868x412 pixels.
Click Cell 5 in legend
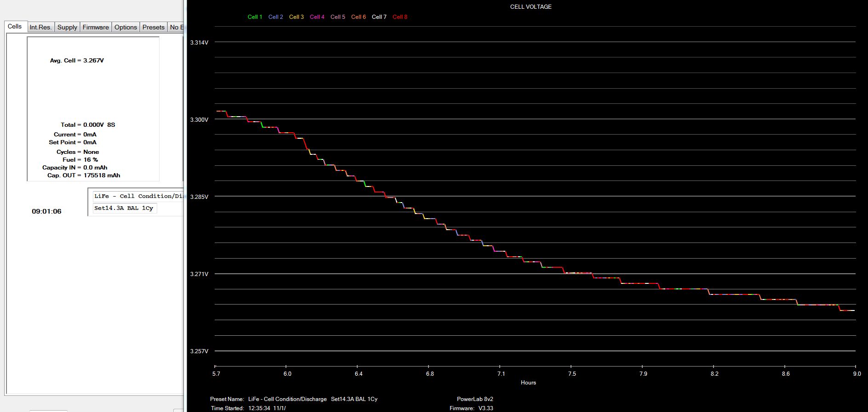pos(337,17)
